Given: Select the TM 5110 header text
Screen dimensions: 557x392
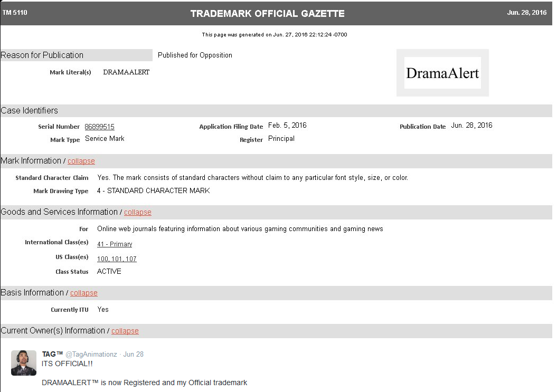Looking at the screenshot, I should point(15,13).
